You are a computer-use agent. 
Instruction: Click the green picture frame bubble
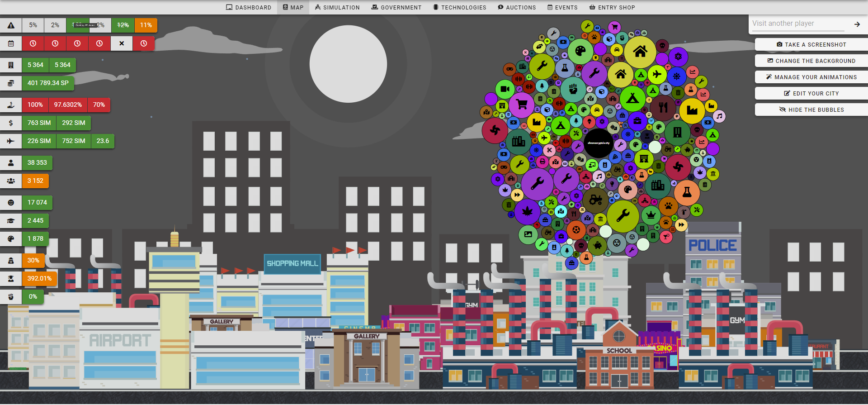point(528,234)
